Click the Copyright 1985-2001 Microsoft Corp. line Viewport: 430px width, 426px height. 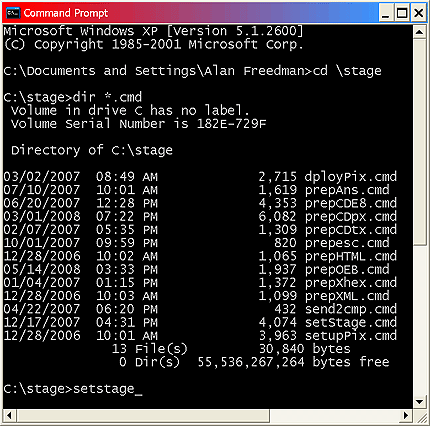154,44
